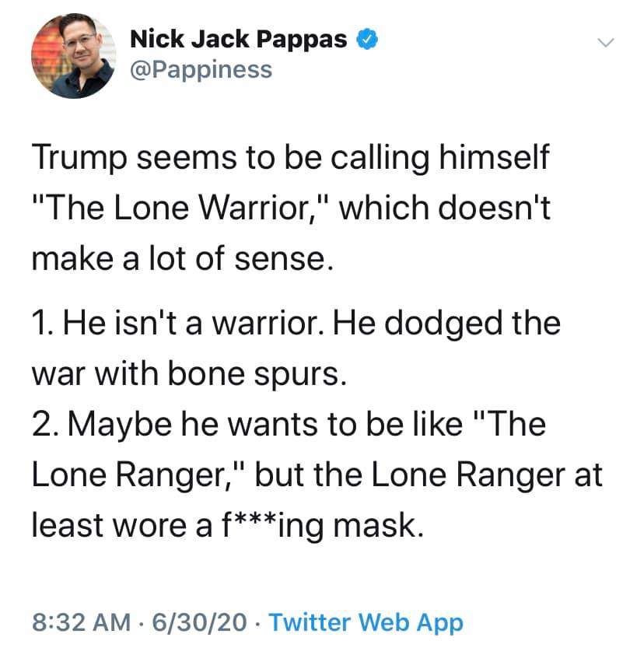Click the display name Nick Jack Pappas

click(x=238, y=39)
